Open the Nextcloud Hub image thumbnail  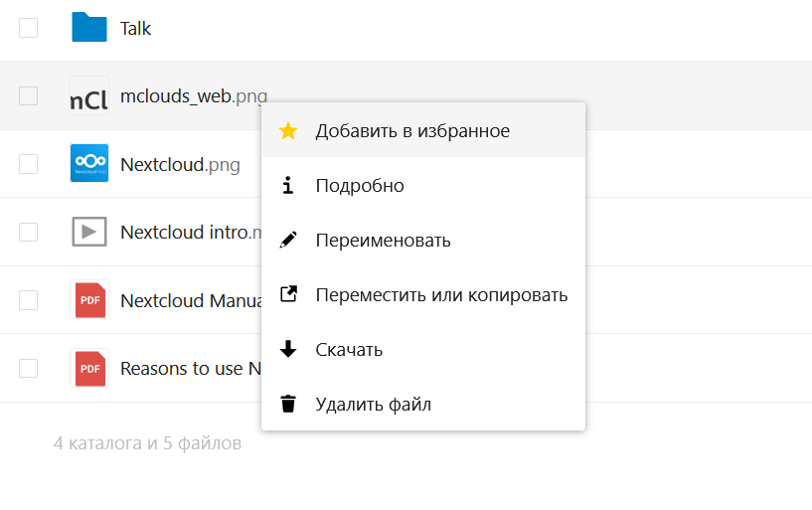[x=89, y=163]
